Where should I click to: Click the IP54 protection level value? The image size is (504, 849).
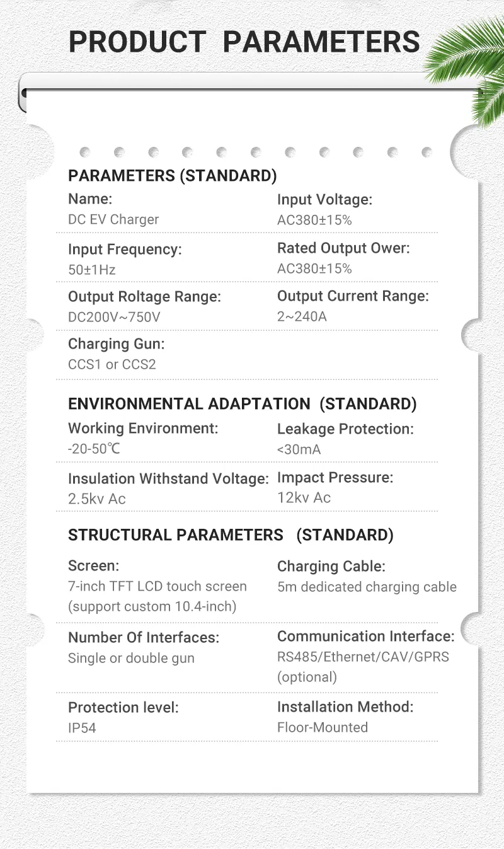[82, 728]
